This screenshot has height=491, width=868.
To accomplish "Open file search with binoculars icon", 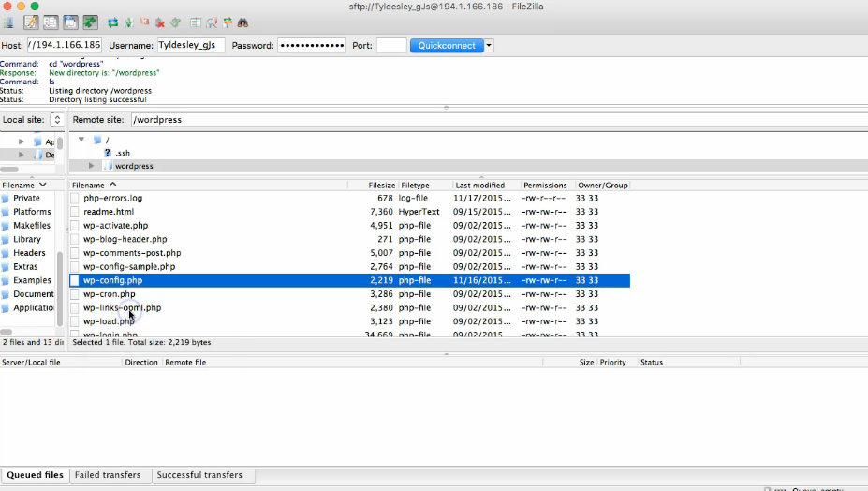I will pos(243,22).
